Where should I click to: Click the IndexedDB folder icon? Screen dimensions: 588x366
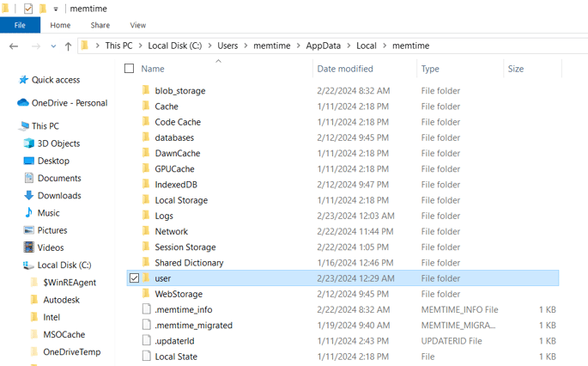click(146, 184)
